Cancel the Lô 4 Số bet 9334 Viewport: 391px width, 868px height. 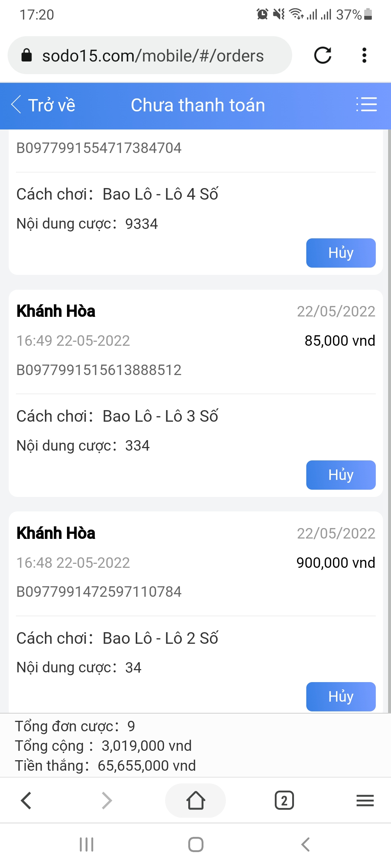[x=341, y=253]
